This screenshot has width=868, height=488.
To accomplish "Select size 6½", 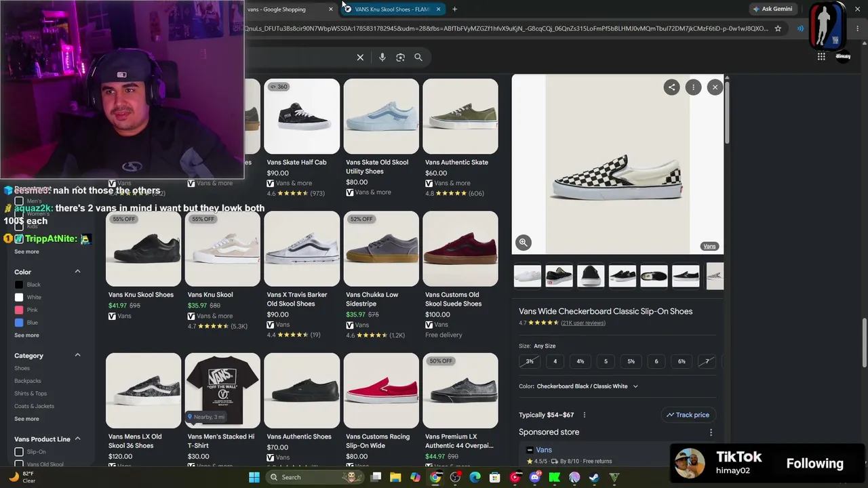I will (682, 361).
